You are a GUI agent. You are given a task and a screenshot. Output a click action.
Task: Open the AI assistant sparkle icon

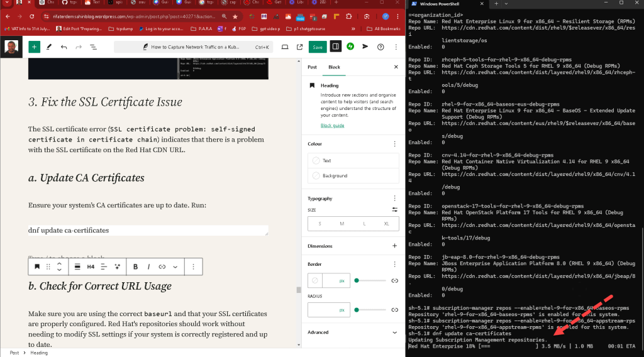point(117,266)
